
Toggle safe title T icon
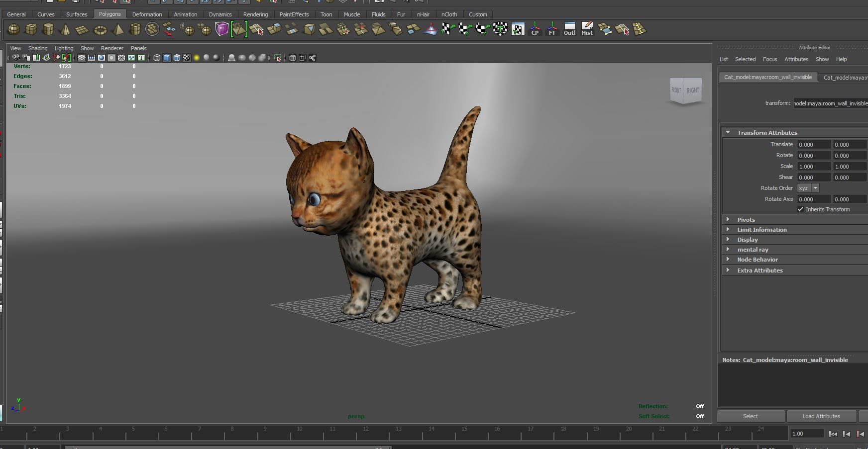141,58
